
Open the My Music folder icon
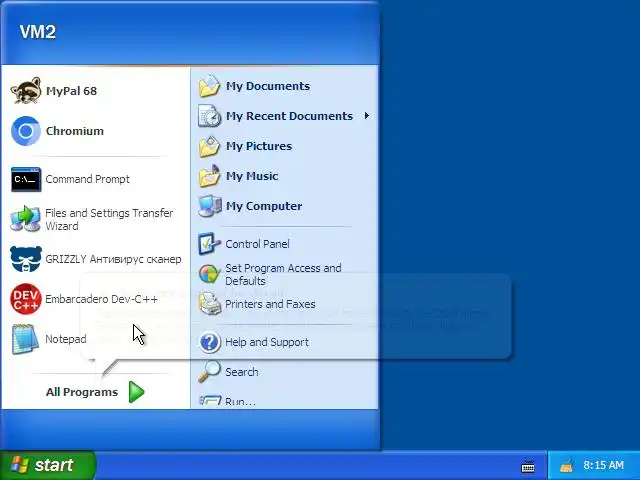point(209,176)
